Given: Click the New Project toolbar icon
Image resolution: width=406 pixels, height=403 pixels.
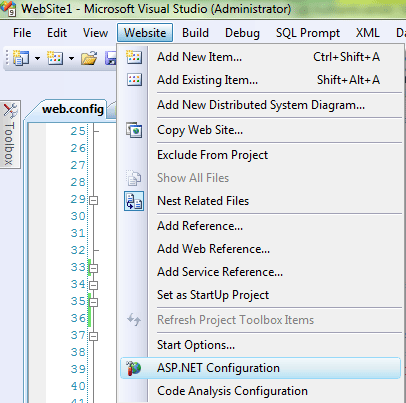Looking at the screenshot, I should tap(21, 58).
